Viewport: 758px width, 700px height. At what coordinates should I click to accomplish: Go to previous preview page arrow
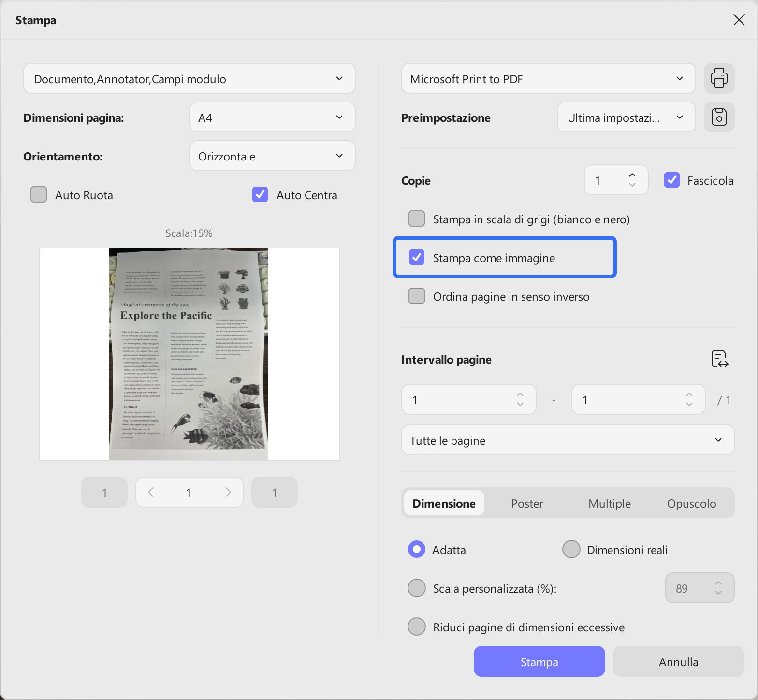(x=151, y=492)
